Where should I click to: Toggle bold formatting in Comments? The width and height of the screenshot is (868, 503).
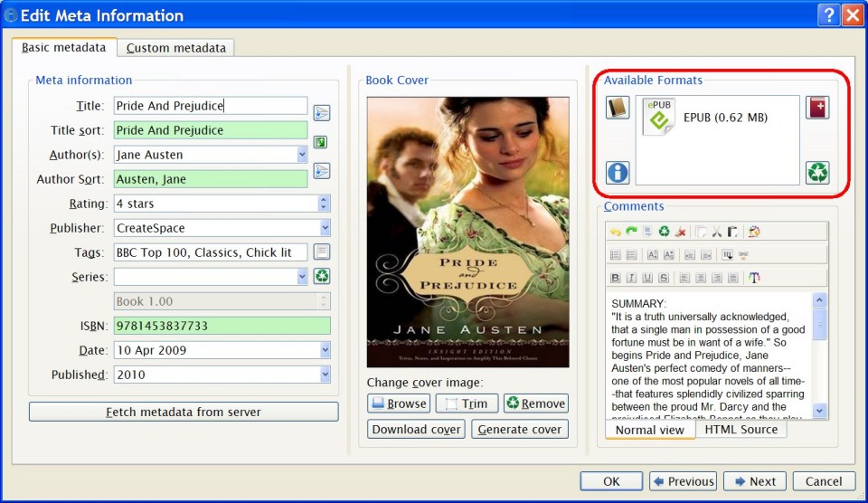pos(616,278)
